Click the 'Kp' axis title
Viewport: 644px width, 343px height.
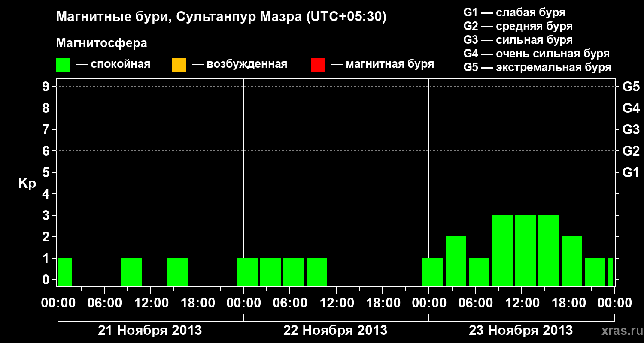pos(27,183)
